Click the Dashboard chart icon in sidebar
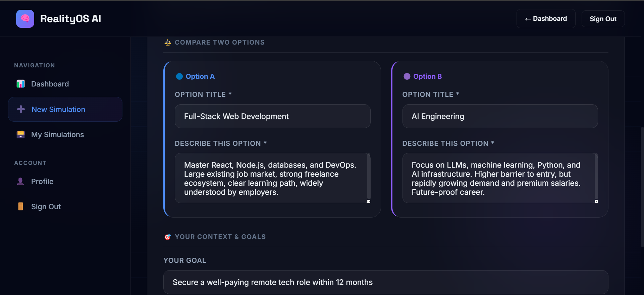The image size is (644, 295). pyautogui.click(x=21, y=84)
